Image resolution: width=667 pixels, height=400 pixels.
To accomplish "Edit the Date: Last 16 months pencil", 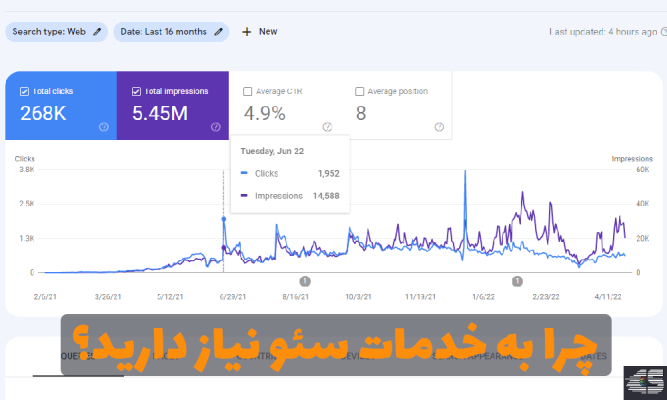I will click(x=218, y=32).
